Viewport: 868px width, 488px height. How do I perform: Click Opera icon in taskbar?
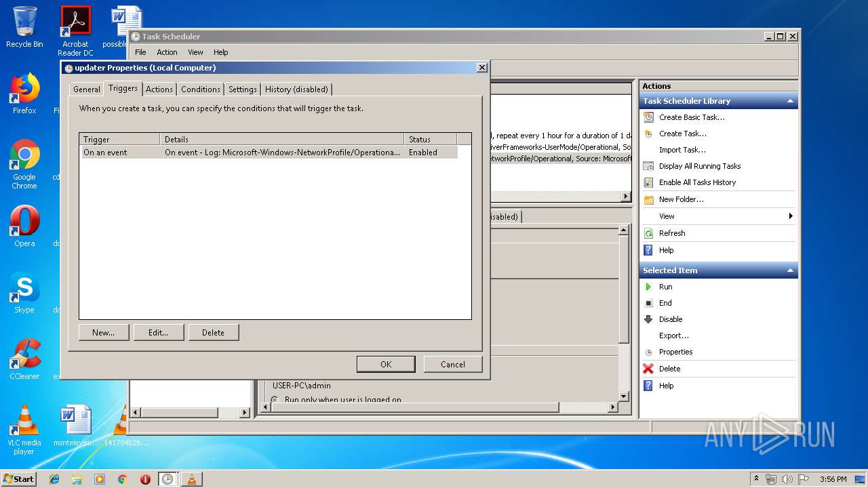tap(145, 479)
